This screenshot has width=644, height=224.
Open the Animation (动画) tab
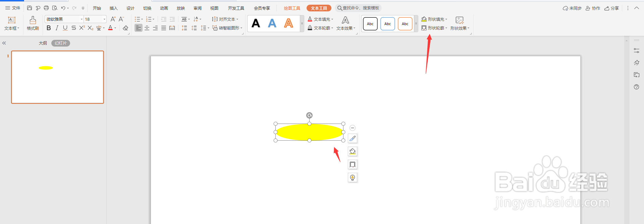click(164, 8)
